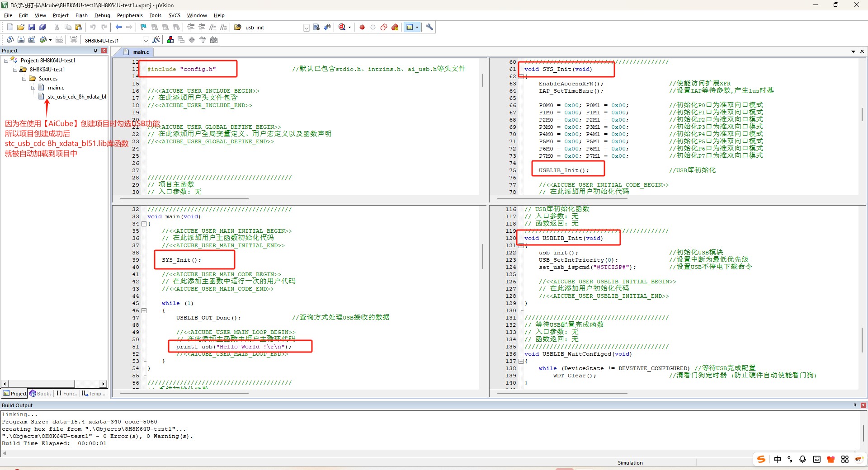Toggle auto-hide pin on Build Output panel

855,405
